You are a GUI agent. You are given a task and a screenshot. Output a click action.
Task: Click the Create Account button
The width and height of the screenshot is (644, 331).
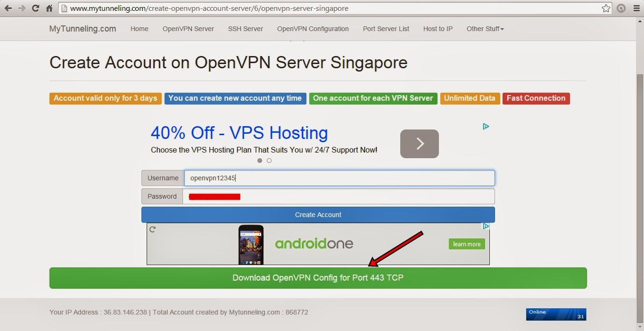tap(318, 215)
